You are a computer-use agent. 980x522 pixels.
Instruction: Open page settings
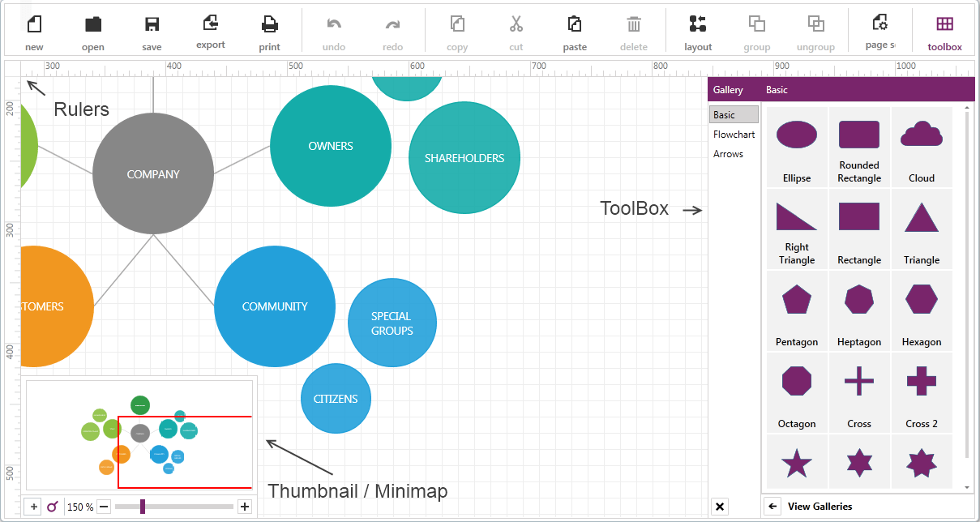tap(879, 23)
